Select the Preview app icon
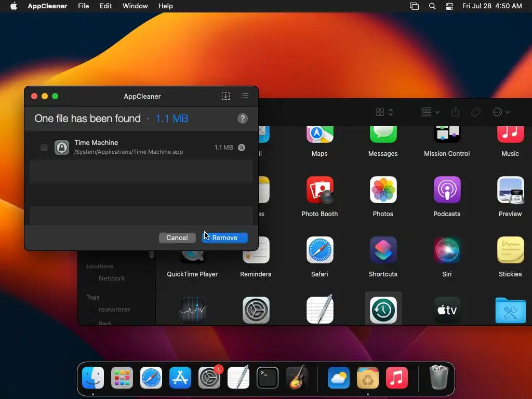 [510, 190]
